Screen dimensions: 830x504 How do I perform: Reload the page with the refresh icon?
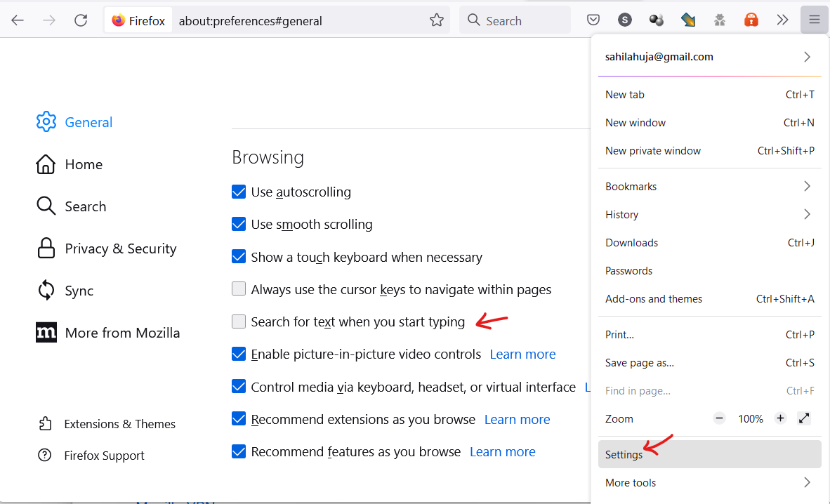pyautogui.click(x=81, y=20)
